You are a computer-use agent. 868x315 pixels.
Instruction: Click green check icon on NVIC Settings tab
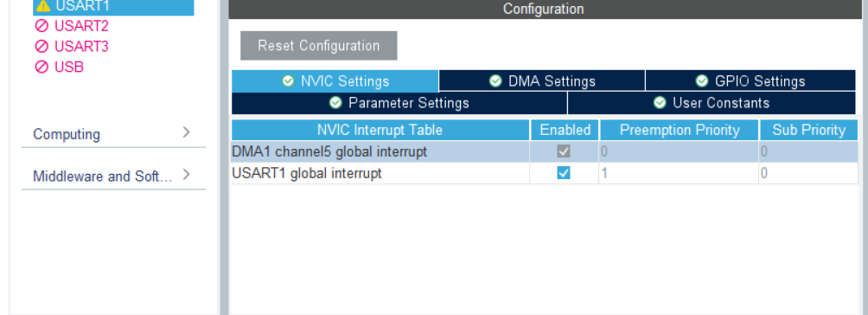click(x=288, y=81)
